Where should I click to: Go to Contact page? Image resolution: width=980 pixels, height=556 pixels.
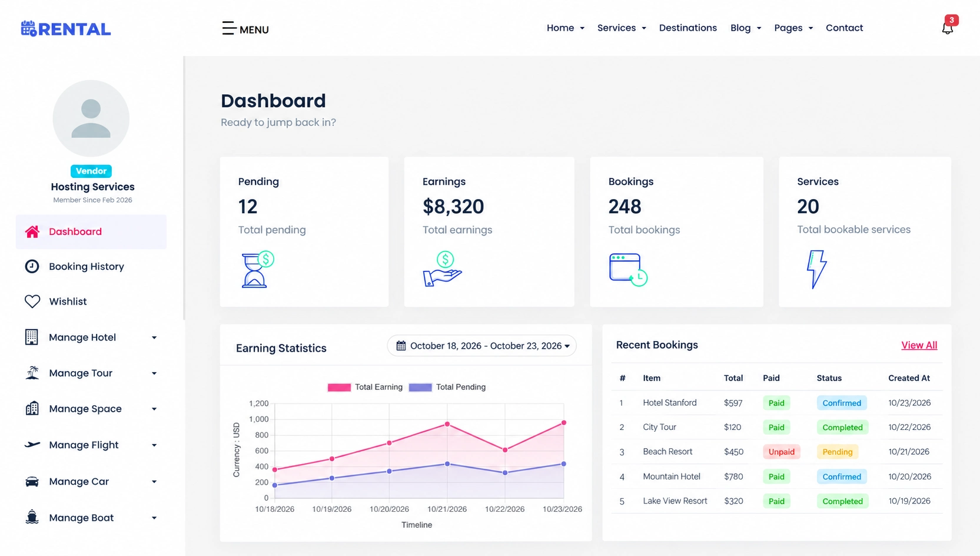[x=844, y=28]
